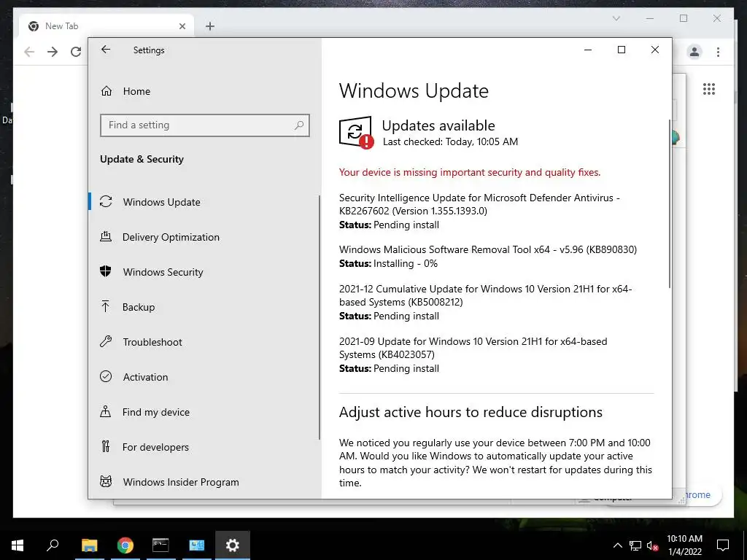Click the Troubleshoot wrench icon
The height and width of the screenshot is (560, 747).
click(106, 341)
